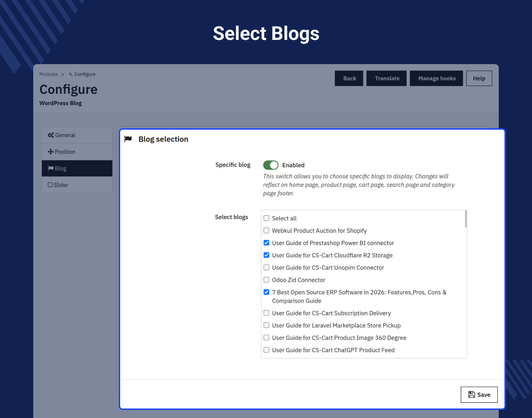Click the blog list scrollbar thumb
532x418 pixels.
click(466, 218)
